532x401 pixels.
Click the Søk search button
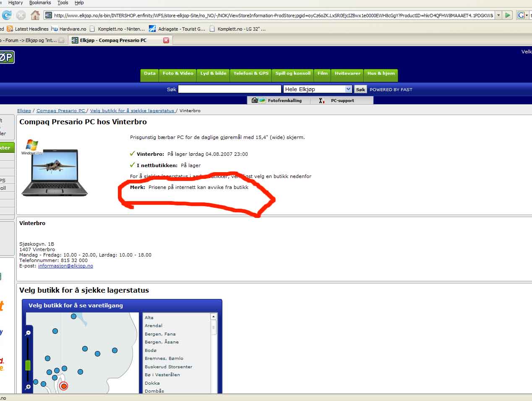coord(360,89)
